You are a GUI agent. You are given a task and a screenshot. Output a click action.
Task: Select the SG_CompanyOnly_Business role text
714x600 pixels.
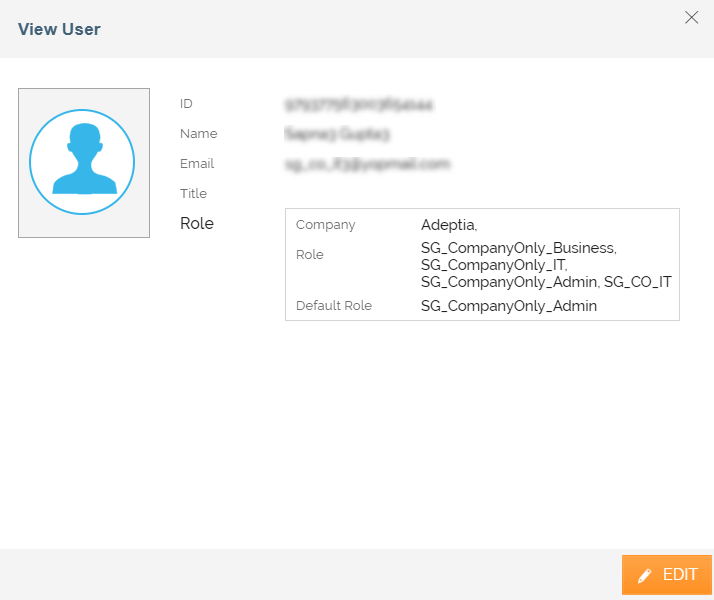[518, 248]
